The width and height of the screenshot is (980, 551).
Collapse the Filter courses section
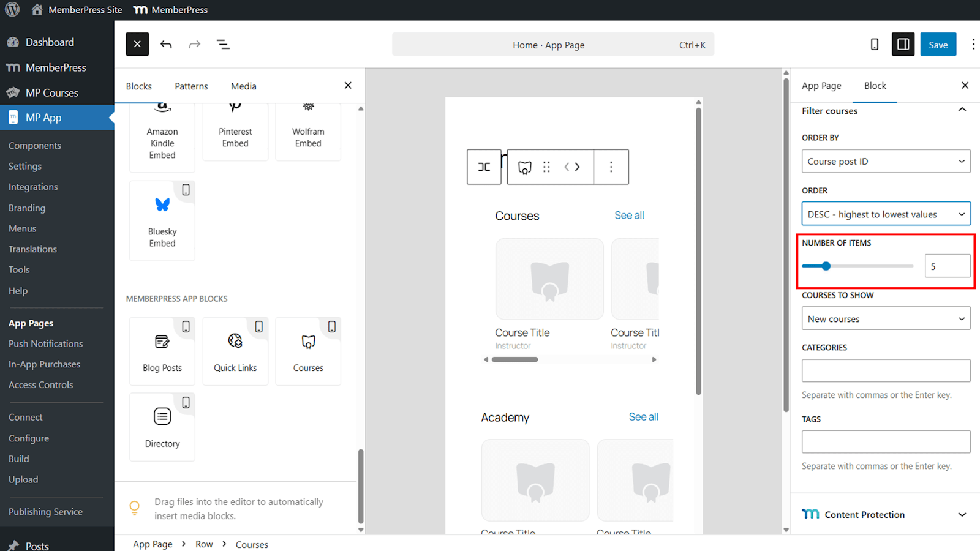(x=962, y=110)
